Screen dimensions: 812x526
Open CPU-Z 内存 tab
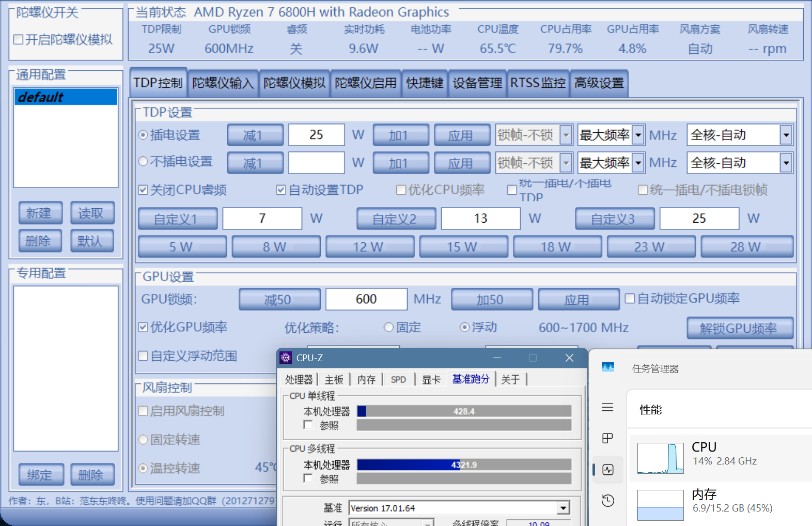pyautogui.click(x=367, y=380)
